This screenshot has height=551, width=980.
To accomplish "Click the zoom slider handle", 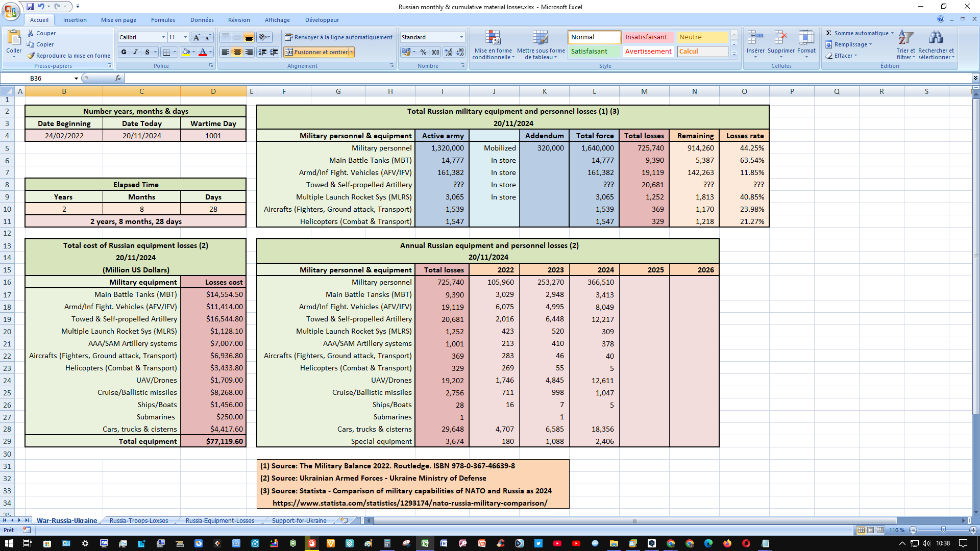I will point(943,530).
